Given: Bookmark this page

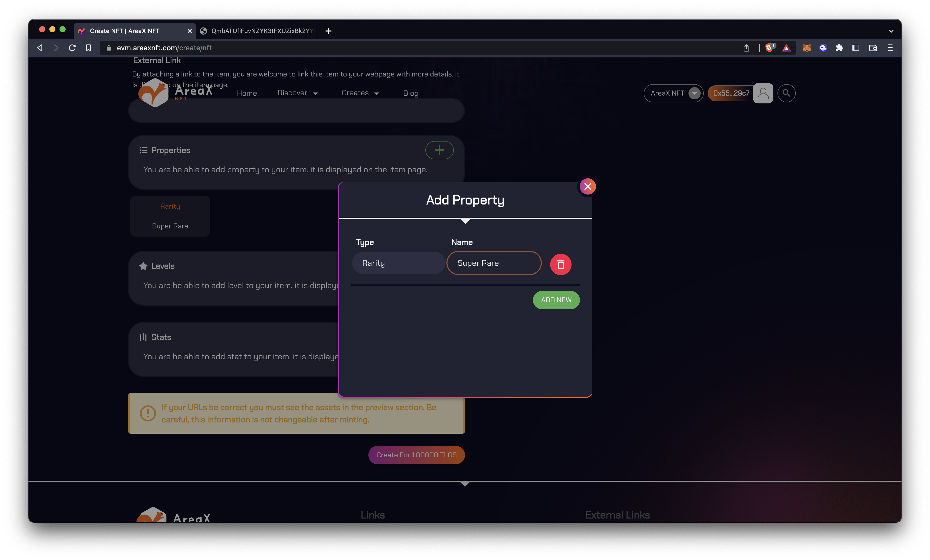Looking at the screenshot, I should (88, 48).
